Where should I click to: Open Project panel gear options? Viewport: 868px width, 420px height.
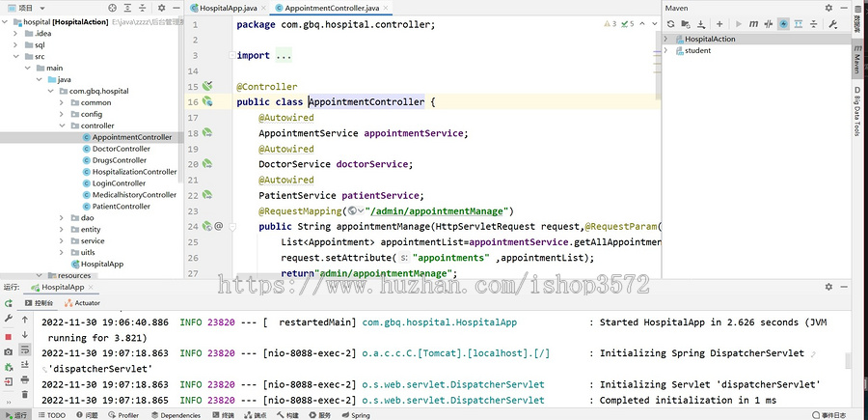point(162,8)
